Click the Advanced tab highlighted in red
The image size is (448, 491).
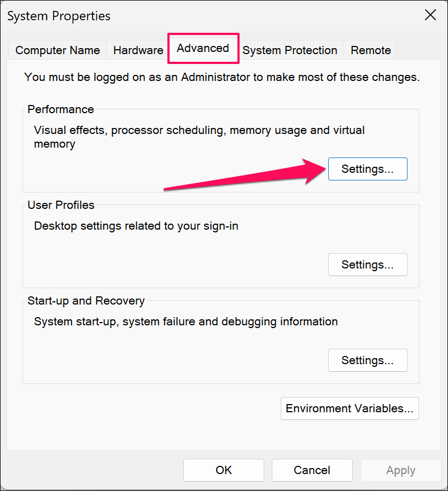[203, 48]
